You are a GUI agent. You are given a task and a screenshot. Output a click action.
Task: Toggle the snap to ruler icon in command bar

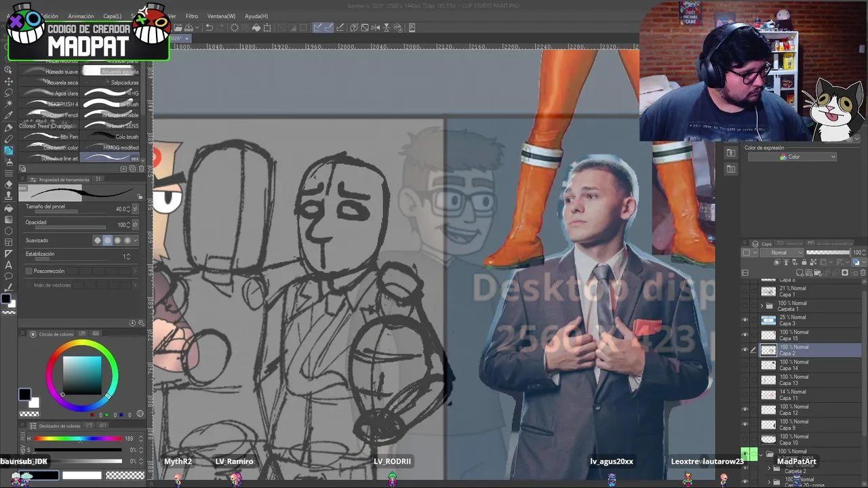(317, 28)
